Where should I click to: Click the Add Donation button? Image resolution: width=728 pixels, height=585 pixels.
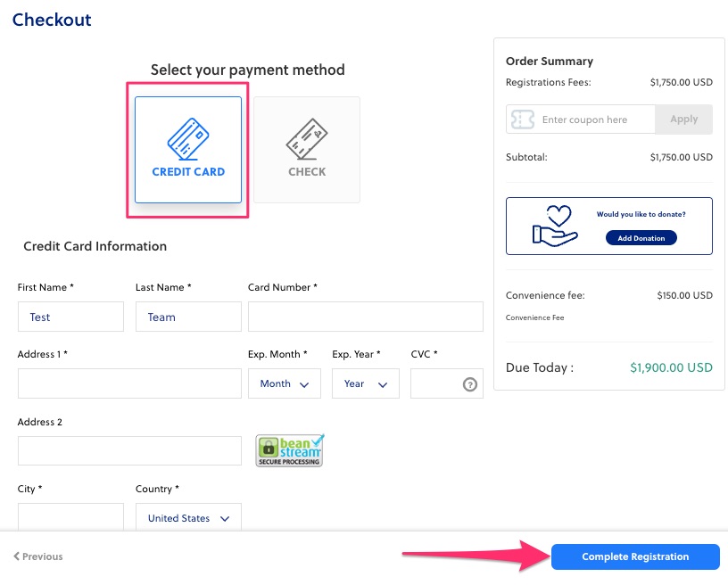tap(641, 238)
